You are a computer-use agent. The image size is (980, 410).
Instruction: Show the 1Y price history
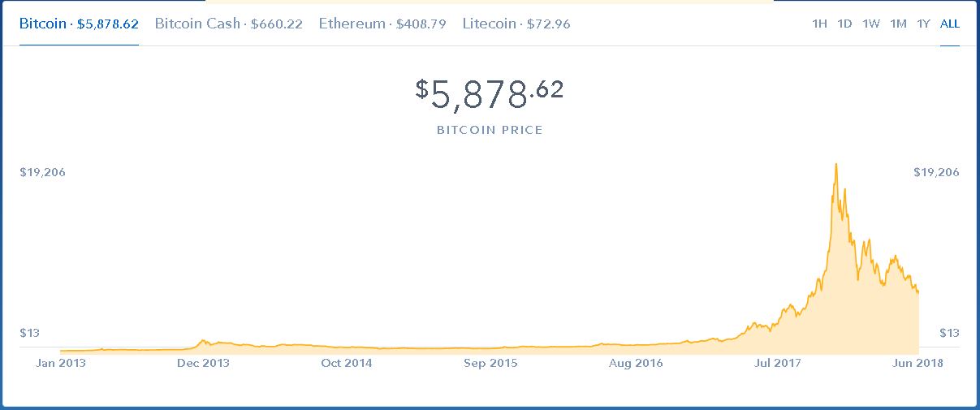(923, 24)
